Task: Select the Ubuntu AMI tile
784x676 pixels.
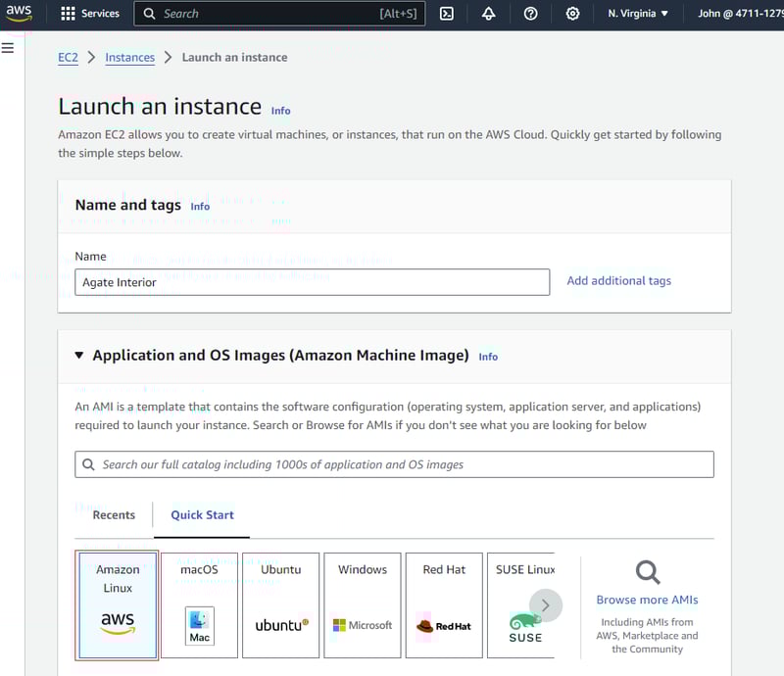Action: (280, 605)
